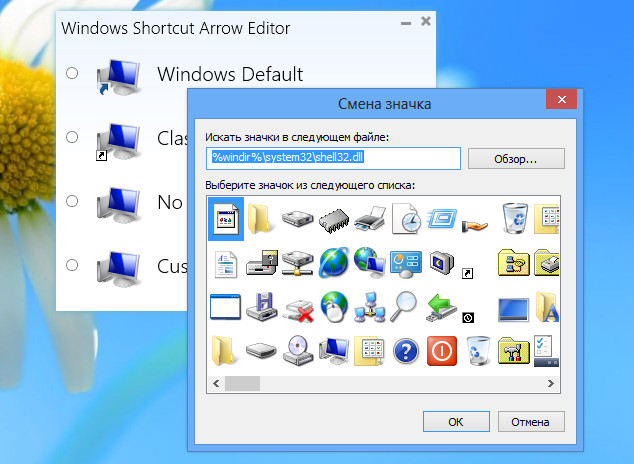
Task: Select the Classic arrow radio button
Action: click(x=72, y=137)
